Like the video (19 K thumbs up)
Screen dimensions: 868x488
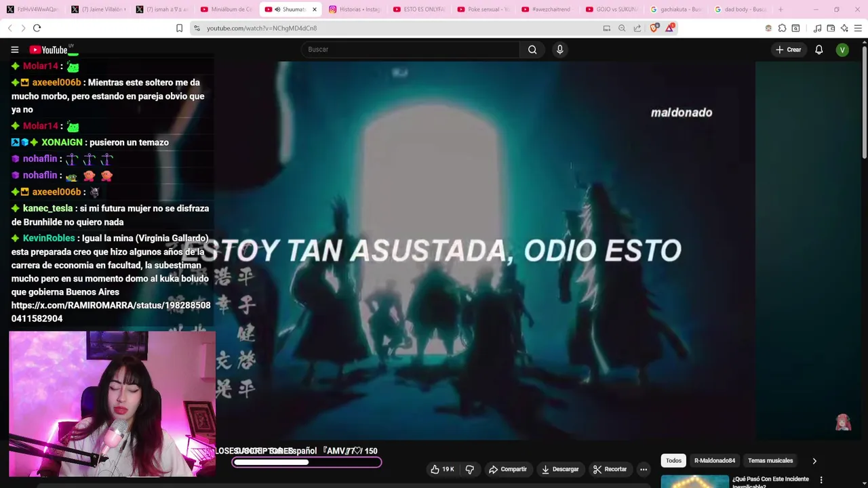pyautogui.click(x=442, y=469)
